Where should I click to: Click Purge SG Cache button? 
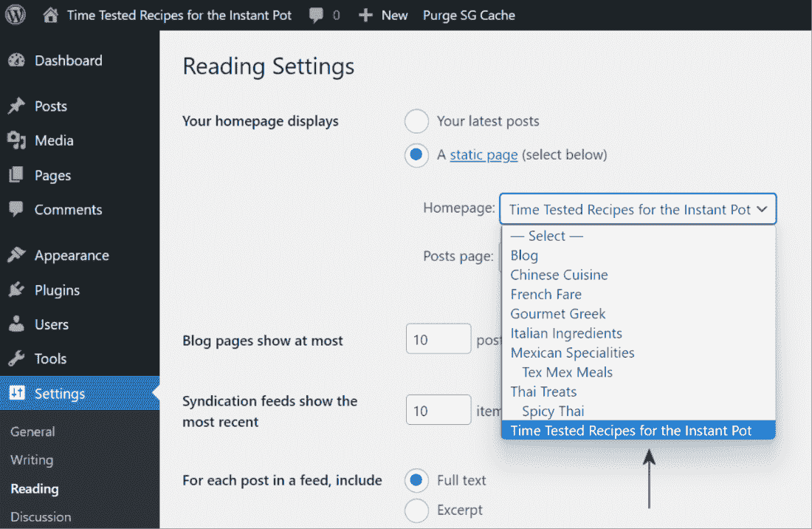469,16
